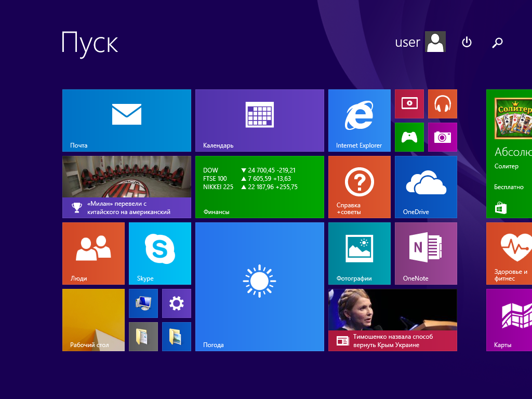This screenshot has width=532, height=399.
Task: Open the Почта mail tile
Action: point(127,121)
